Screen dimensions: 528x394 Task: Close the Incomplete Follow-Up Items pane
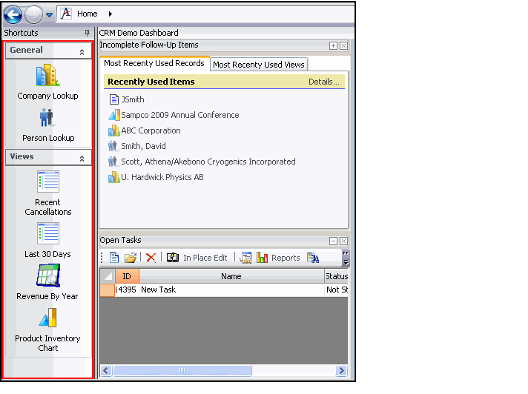(x=343, y=46)
